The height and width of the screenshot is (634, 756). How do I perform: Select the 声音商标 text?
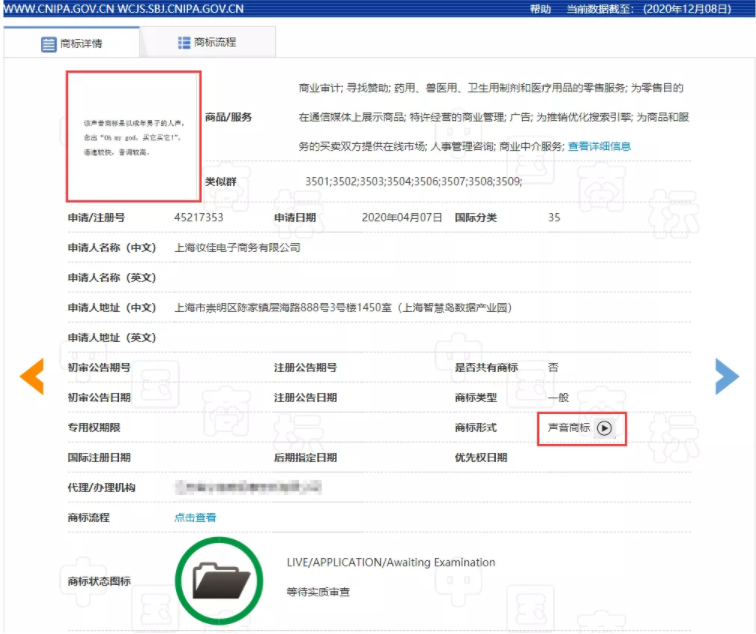pos(569,428)
